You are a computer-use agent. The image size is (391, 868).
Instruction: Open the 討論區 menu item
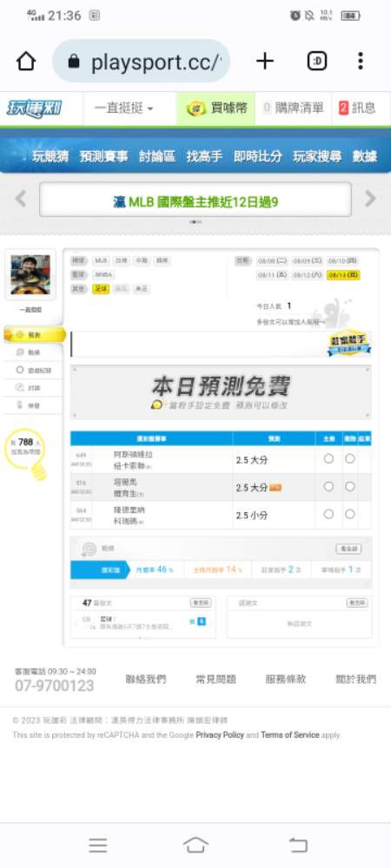tap(157, 156)
